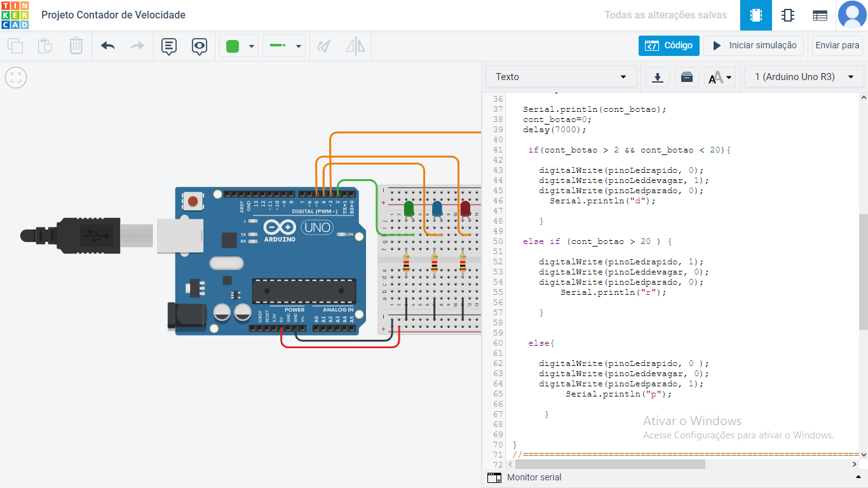The width and height of the screenshot is (868, 488).
Task: Click the Iniciar simulação button
Action: [x=754, y=46]
